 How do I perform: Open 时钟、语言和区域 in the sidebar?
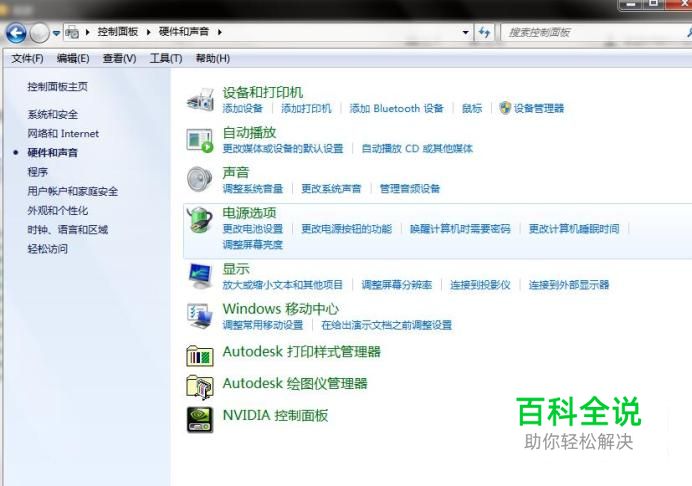pos(68,230)
